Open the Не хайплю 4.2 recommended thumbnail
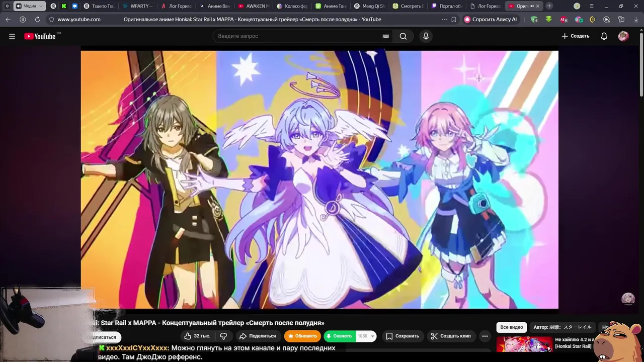 (x=524, y=345)
